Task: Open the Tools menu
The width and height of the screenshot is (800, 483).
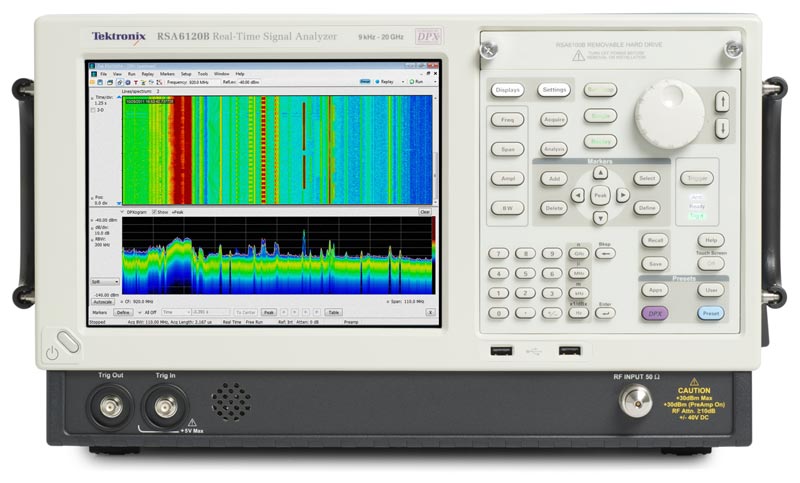Action: (203, 74)
